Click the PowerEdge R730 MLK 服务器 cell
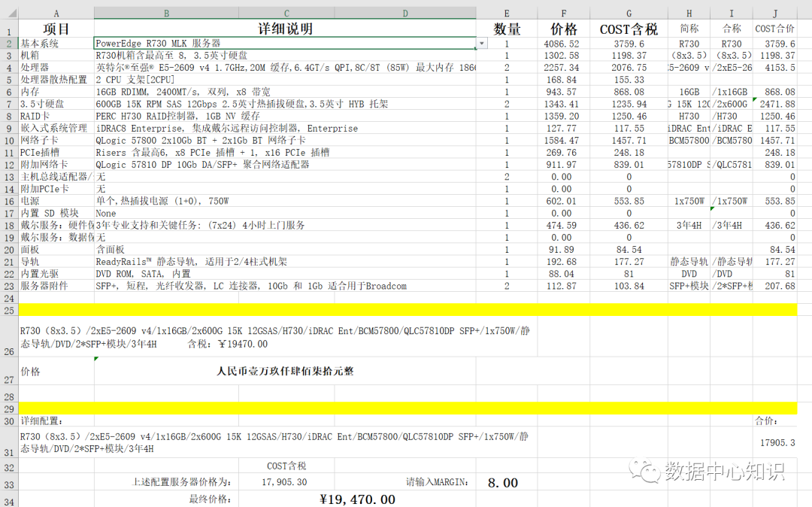Screen dimensions: 812x507 point(285,44)
